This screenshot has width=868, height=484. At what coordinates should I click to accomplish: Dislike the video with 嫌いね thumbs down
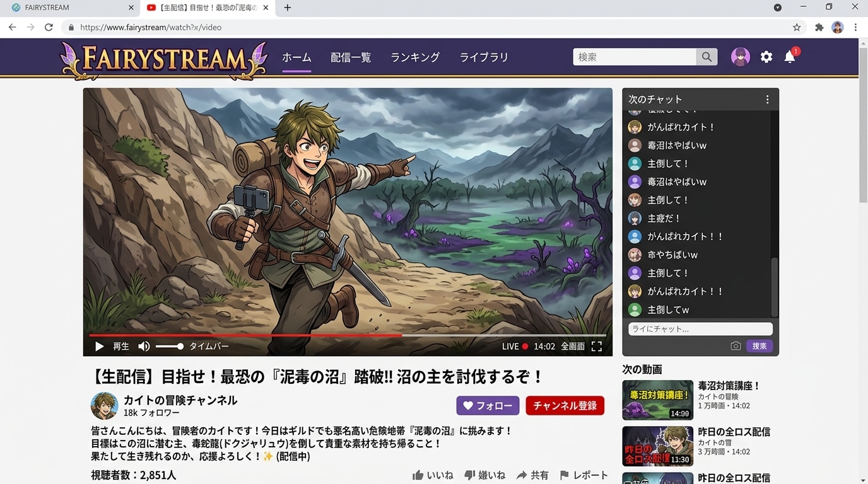pos(485,475)
